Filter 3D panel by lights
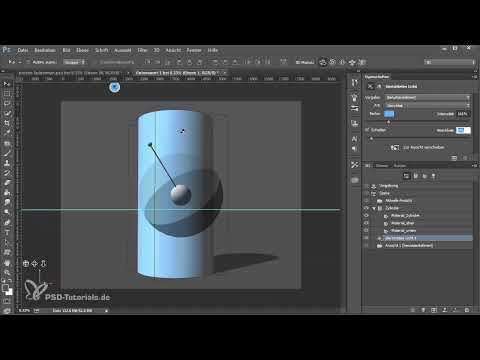This screenshot has height=360, width=480. [x=433, y=176]
